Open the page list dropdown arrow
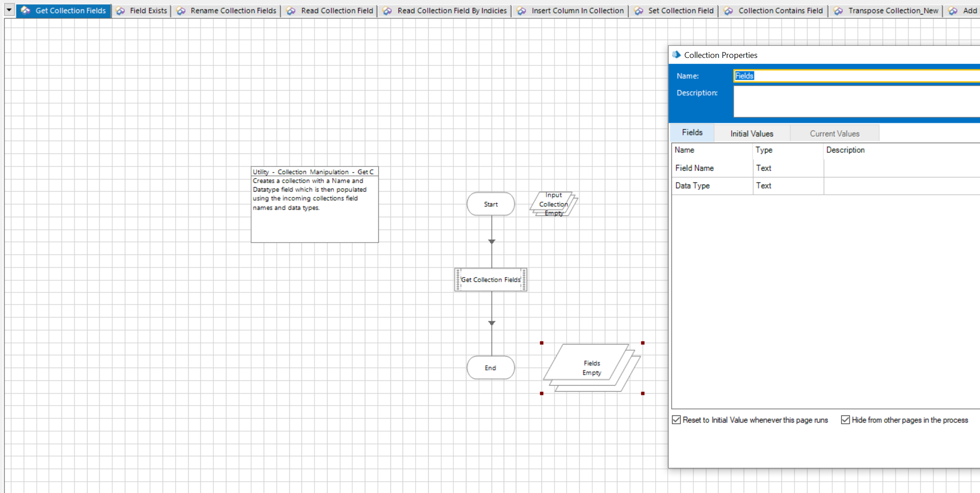Screen dimensions: 980x493 tap(8, 9)
